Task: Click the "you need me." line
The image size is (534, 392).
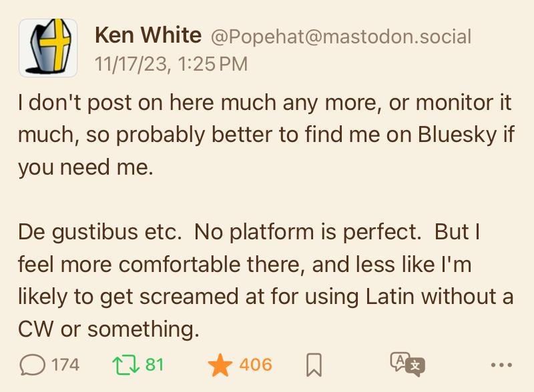Action: point(85,168)
